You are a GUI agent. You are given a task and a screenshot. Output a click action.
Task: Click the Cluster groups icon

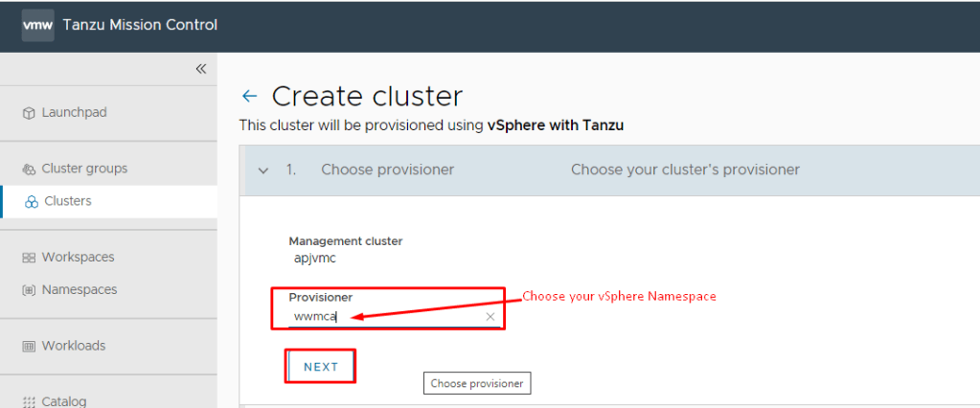(x=29, y=170)
